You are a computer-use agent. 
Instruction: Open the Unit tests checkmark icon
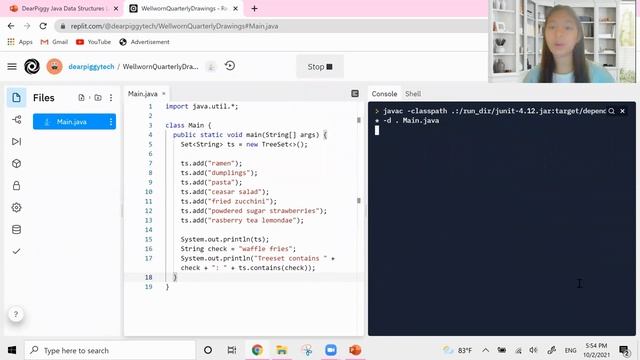(16, 251)
